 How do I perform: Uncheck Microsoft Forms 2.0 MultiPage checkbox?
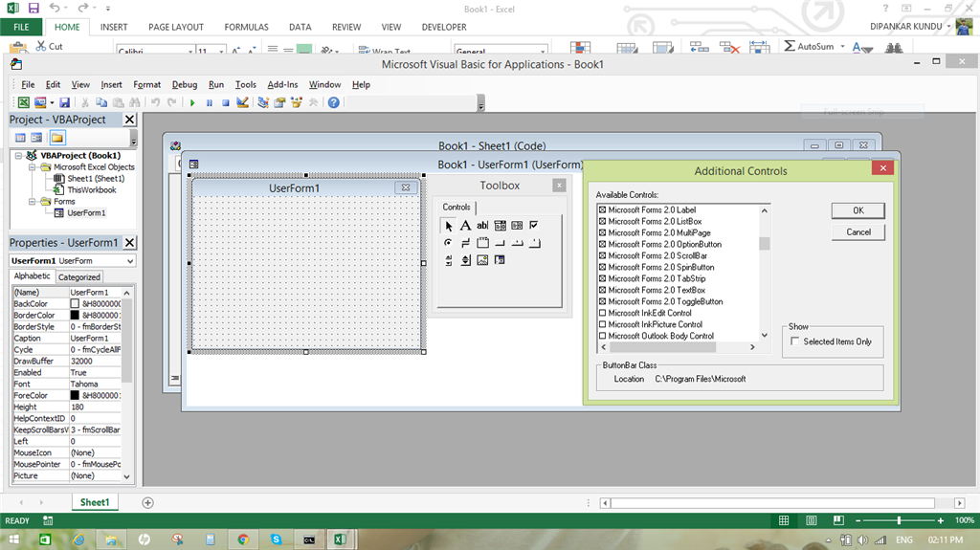point(603,232)
